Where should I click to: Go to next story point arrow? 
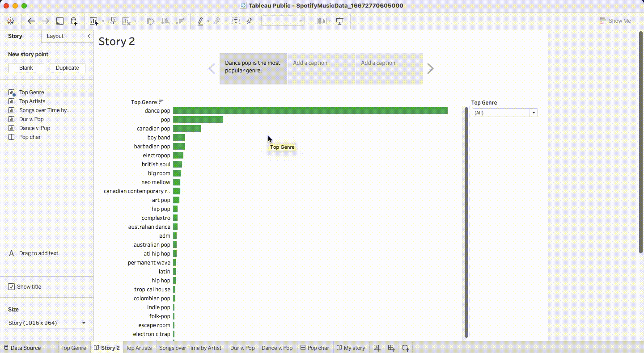[x=430, y=68]
